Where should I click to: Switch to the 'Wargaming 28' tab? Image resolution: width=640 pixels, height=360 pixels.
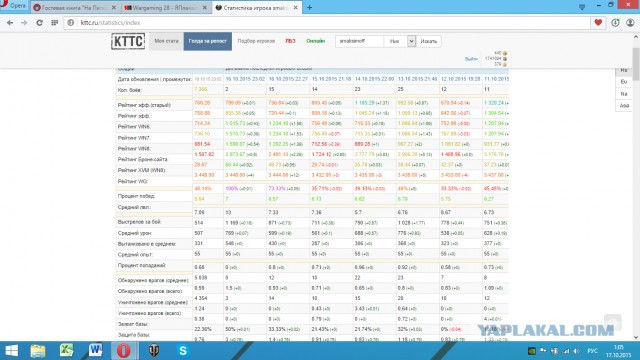165,7
